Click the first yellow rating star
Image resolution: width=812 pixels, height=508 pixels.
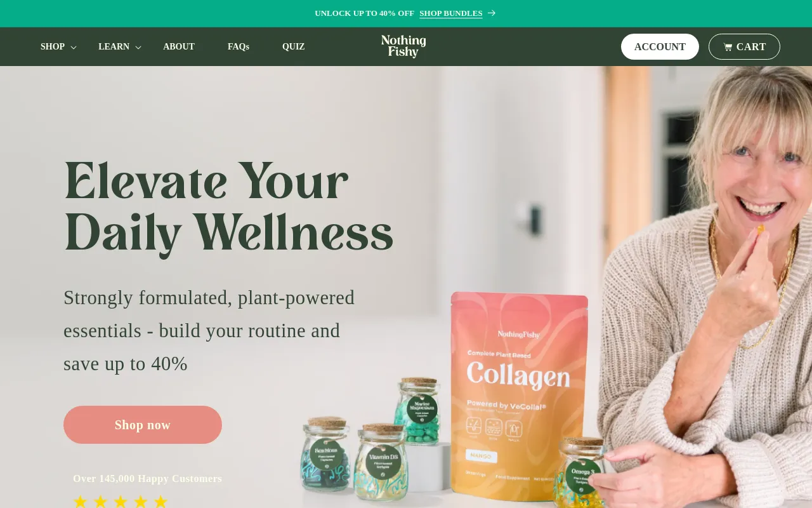pos(80,502)
